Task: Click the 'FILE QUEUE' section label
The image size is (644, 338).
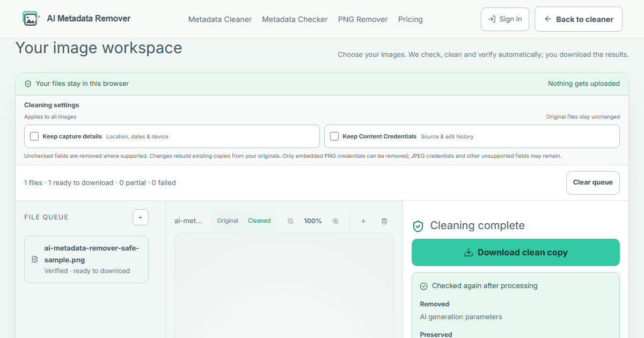Action: (47, 217)
